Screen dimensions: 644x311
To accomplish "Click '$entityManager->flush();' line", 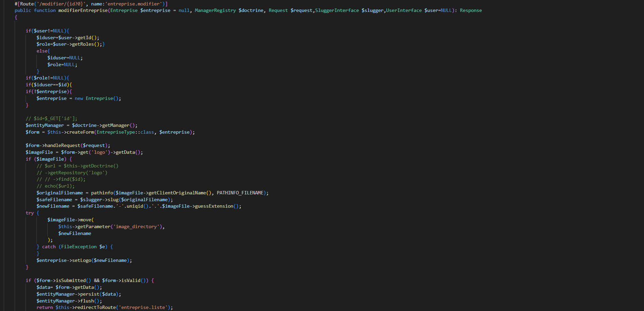I will (x=69, y=301).
